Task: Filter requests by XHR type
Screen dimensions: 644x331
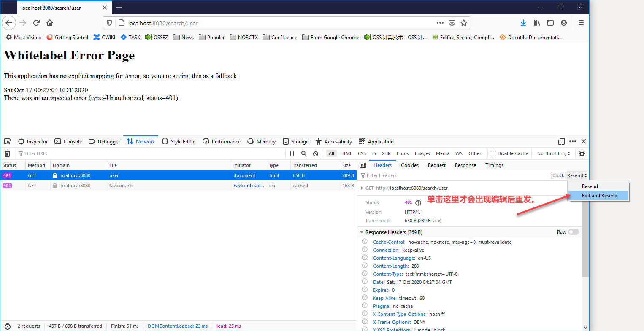Action: 386,153
